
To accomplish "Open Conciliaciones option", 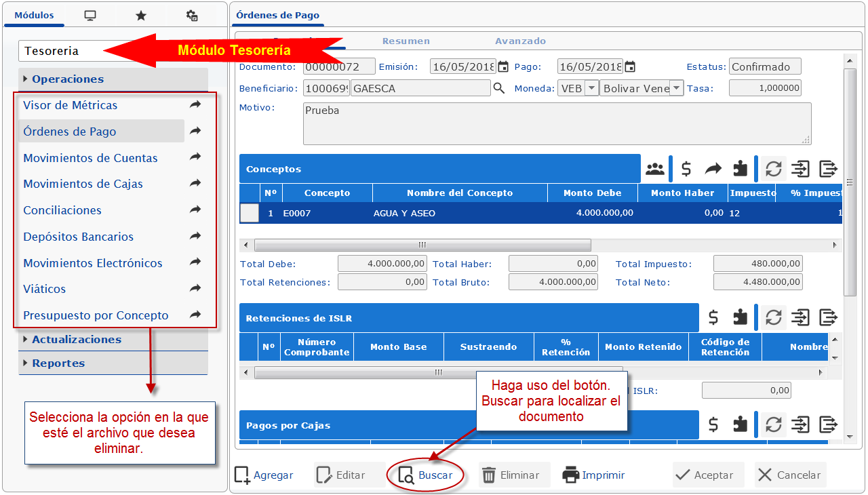I will 62,210.
